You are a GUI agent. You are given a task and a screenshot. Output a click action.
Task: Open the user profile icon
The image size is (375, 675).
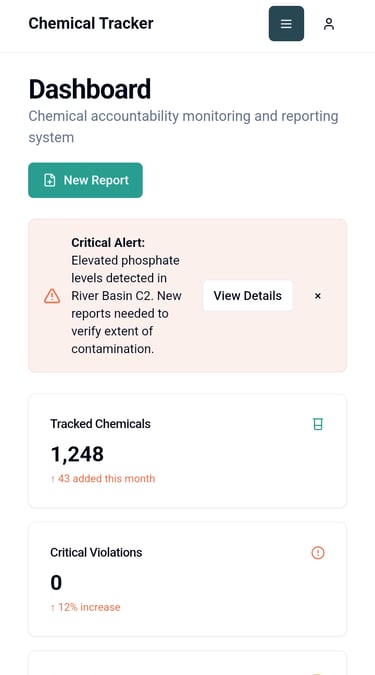(x=329, y=24)
